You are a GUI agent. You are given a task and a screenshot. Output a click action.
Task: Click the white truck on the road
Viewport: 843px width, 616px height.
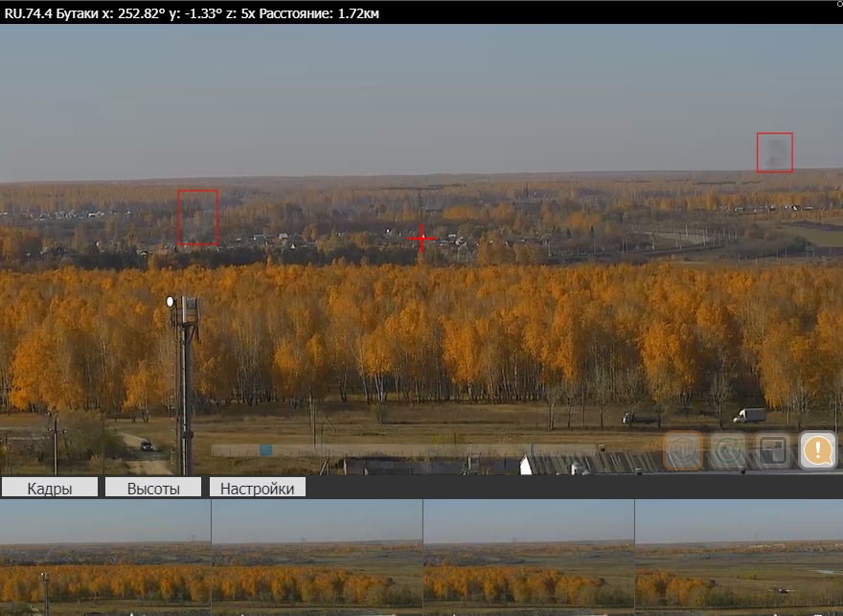pos(749,416)
